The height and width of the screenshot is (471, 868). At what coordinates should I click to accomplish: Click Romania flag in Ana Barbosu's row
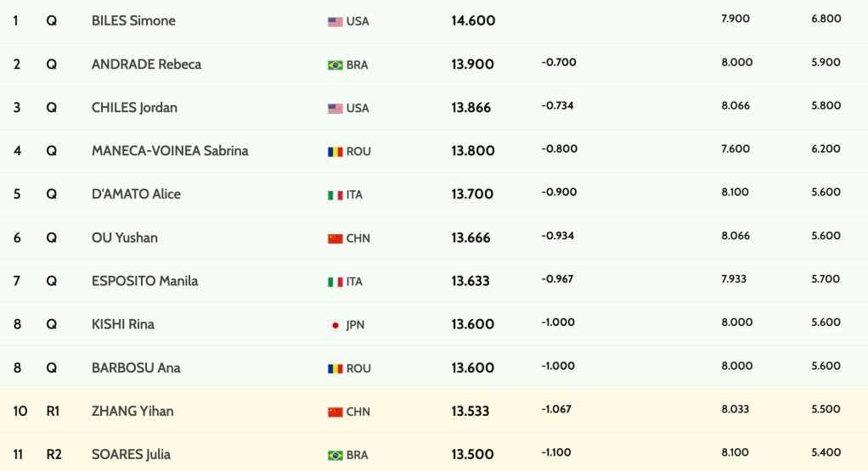335,369
